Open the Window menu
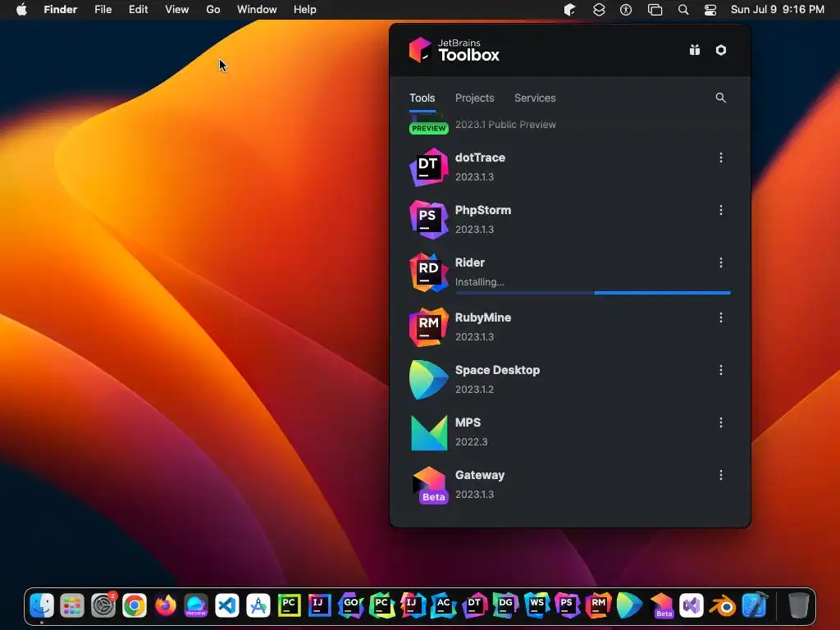840x630 pixels. [x=257, y=10]
